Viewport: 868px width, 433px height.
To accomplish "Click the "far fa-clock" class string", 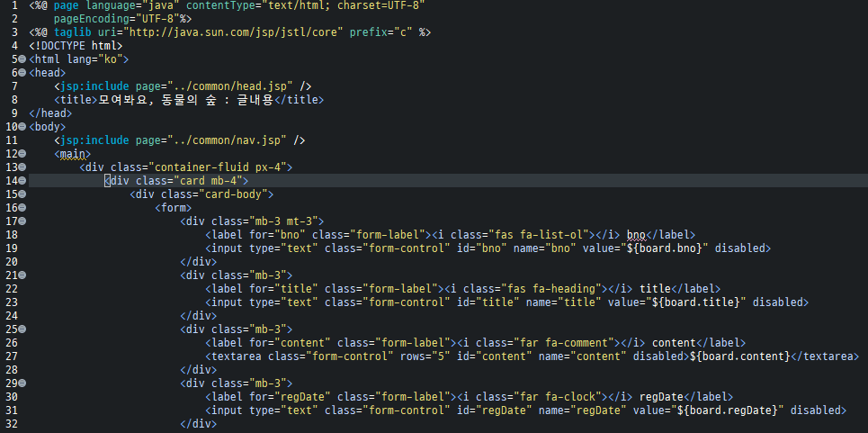I will (x=558, y=398).
